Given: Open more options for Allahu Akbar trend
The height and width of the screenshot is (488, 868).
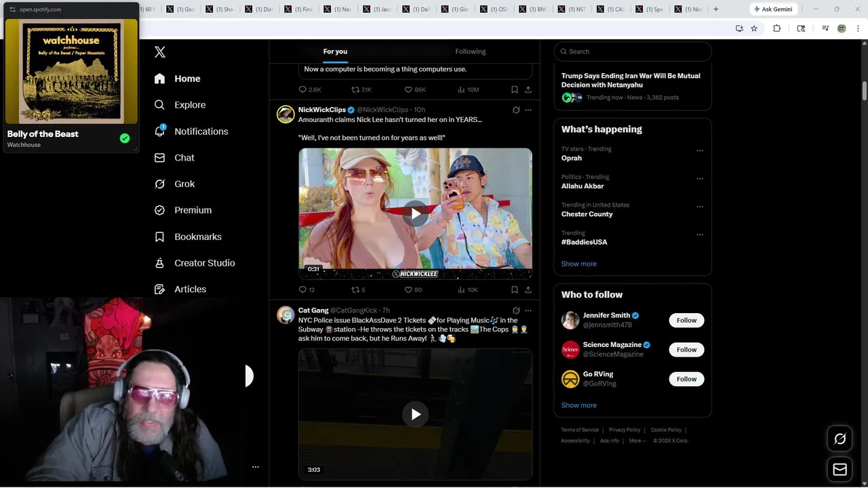Looking at the screenshot, I should tap(700, 178).
